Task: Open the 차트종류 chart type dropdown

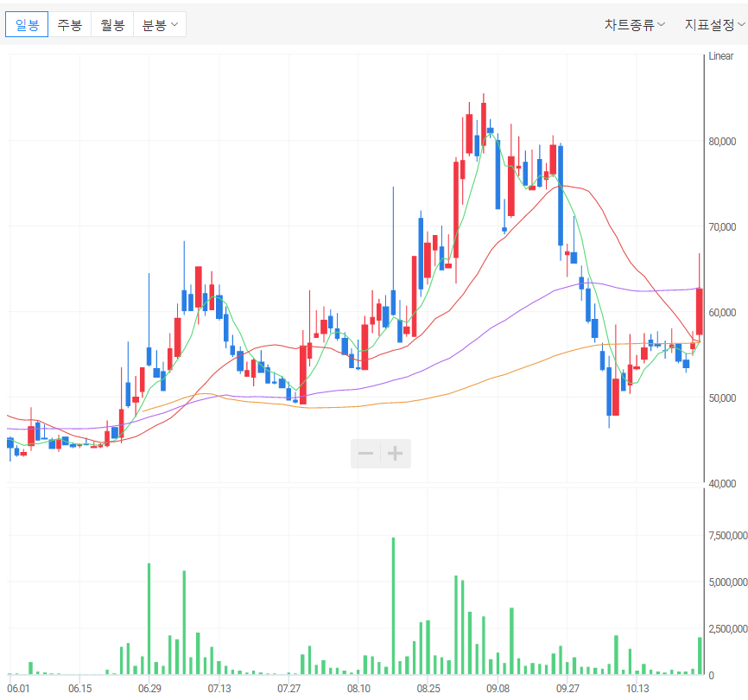Action: (x=635, y=24)
